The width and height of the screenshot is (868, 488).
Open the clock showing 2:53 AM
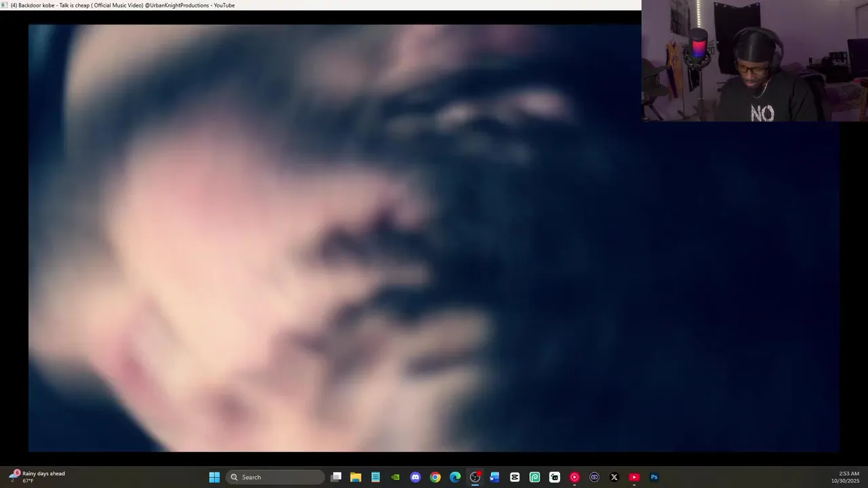click(845, 477)
